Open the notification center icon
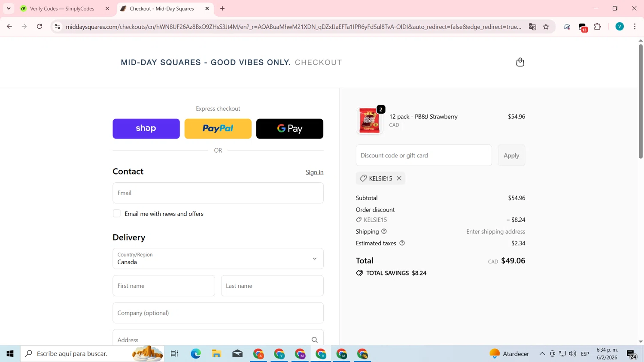Image resolution: width=644 pixels, height=362 pixels. coord(632,354)
